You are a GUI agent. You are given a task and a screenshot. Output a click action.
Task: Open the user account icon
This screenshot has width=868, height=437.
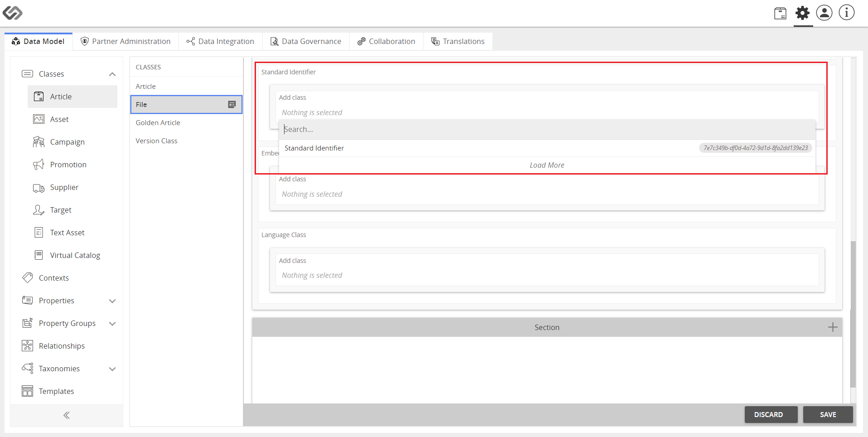(824, 13)
